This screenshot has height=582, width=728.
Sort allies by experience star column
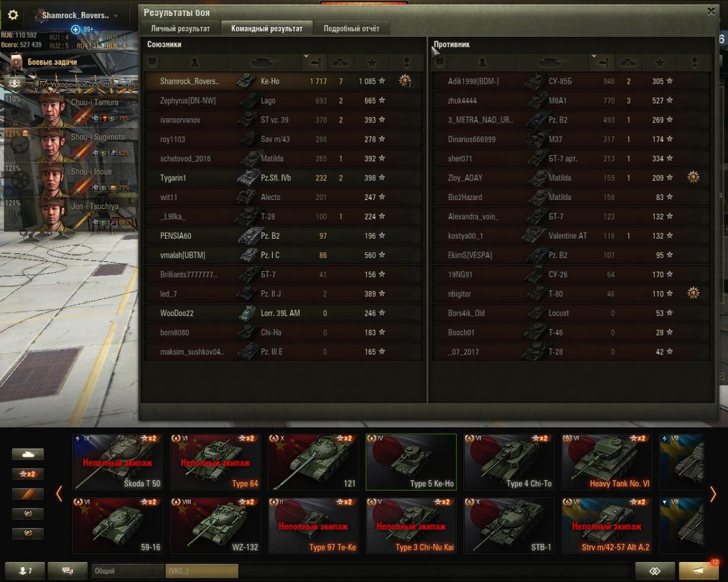[x=372, y=62]
